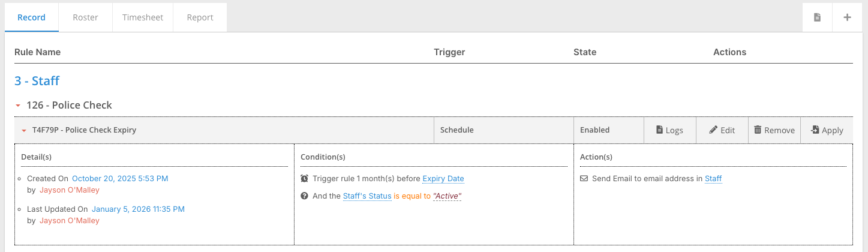Click Jayson O'Malley under Last Updated On
Viewport: 868px width, 252px height.
pos(70,221)
